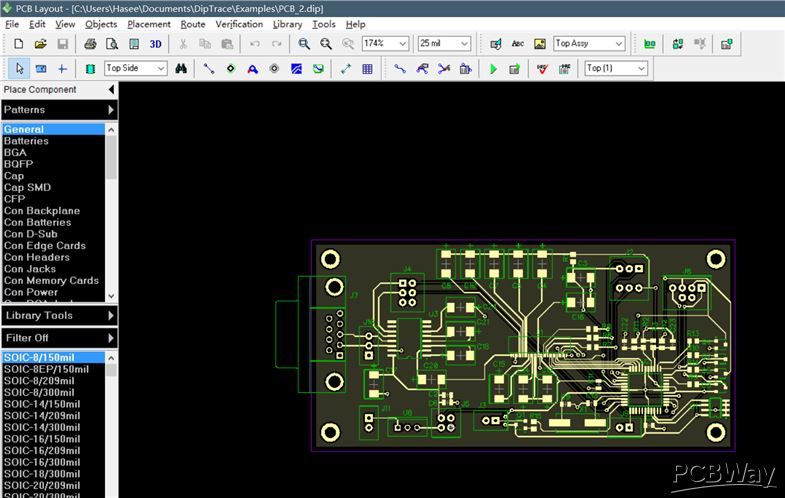Click the Abc text display icon
785x498 pixels.
pyautogui.click(x=518, y=44)
